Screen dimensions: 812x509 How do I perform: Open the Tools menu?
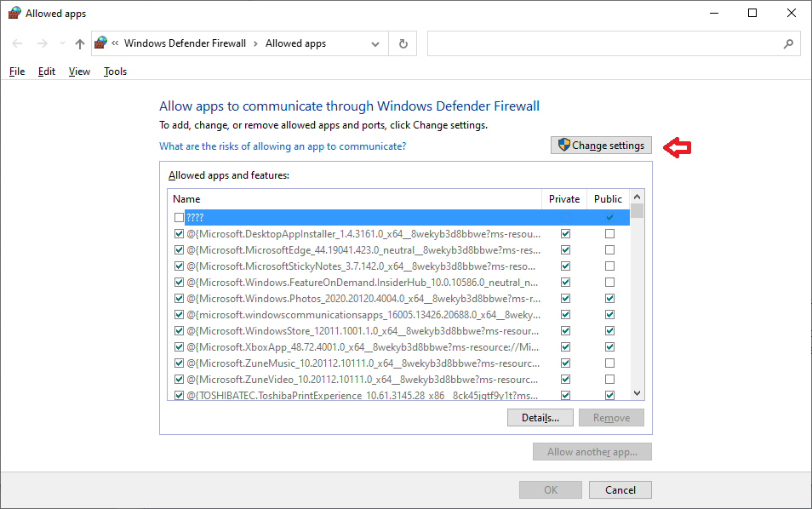[x=115, y=71]
